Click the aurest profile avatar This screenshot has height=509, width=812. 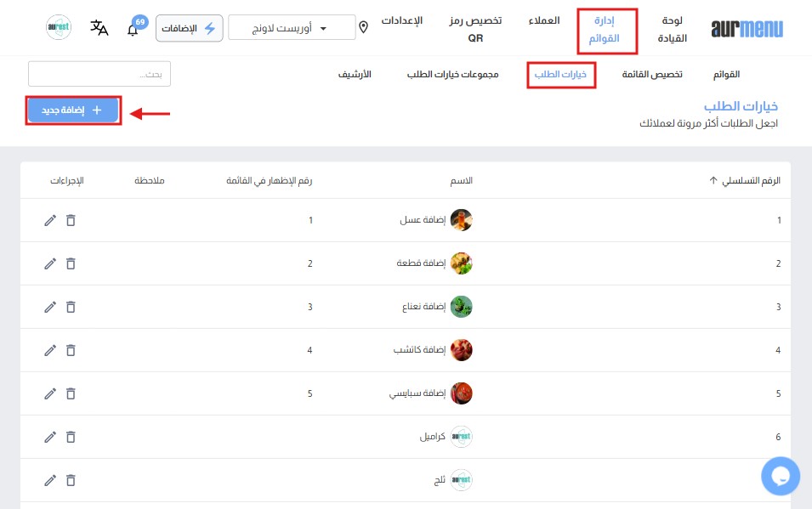tap(58, 27)
